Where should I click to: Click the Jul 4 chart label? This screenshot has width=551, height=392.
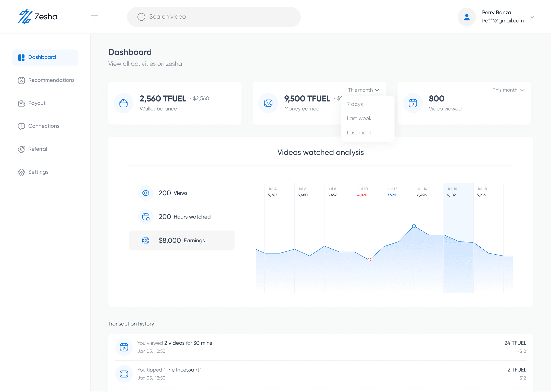pos(272,189)
